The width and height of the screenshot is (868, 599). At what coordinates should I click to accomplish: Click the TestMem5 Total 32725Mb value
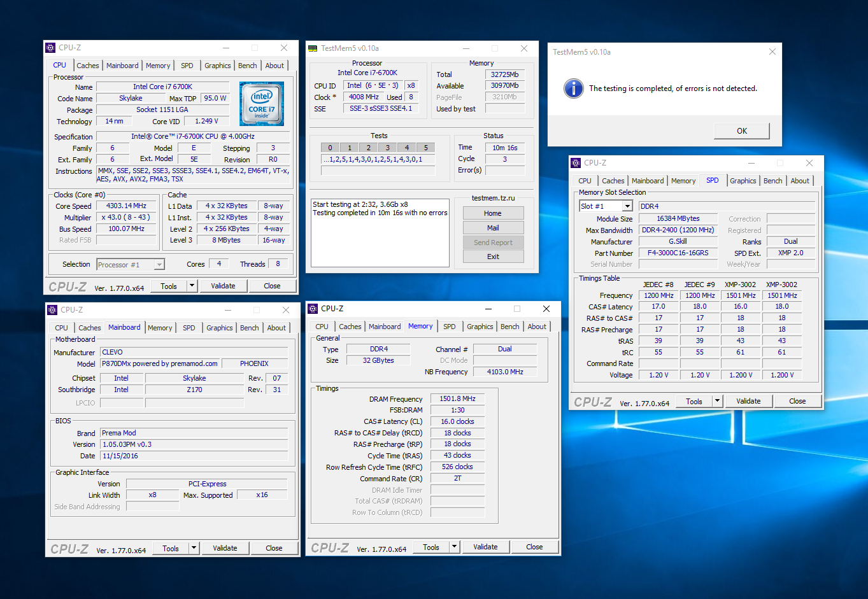[x=504, y=74]
